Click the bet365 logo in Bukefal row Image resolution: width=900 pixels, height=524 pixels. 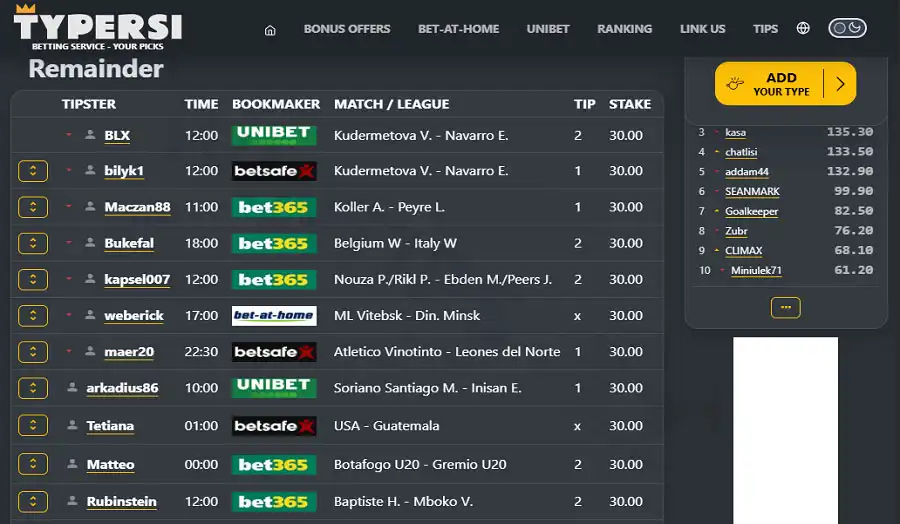(x=274, y=243)
